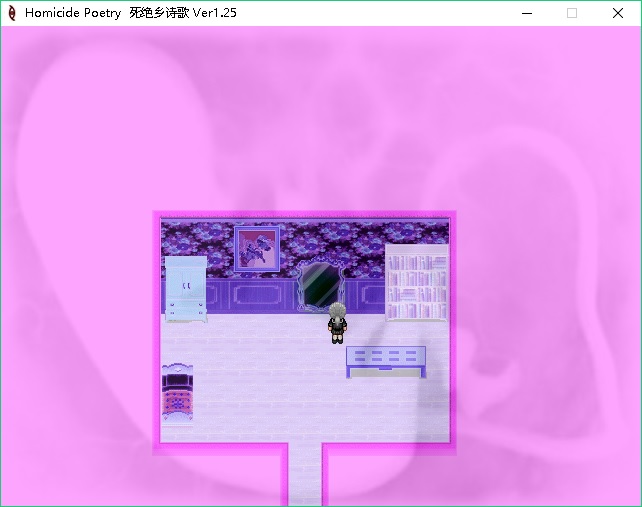Viewport: 642px width, 507px height.
Task: Click the maximize window button
Action: click(572, 13)
